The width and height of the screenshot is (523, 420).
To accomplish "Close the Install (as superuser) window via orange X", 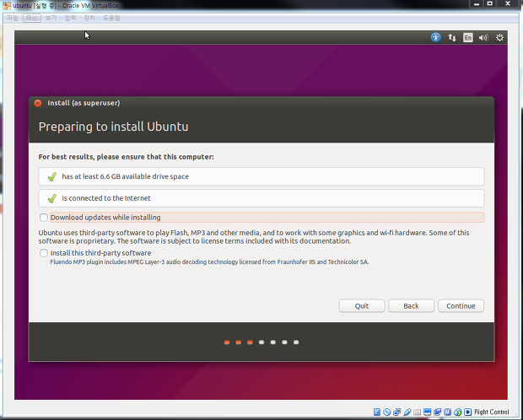I will pyautogui.click(x=38, y=103).
